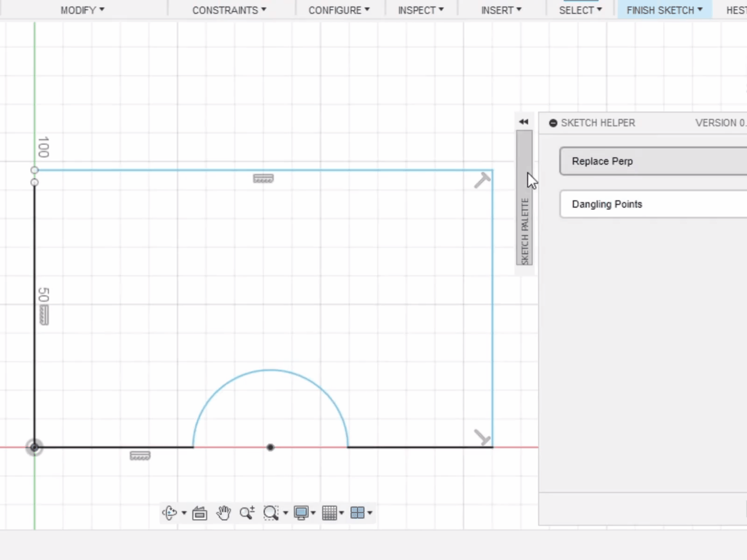Open the Viewports dropdown arrow
This screenshot has width=747, height=560.
[370, 513]
